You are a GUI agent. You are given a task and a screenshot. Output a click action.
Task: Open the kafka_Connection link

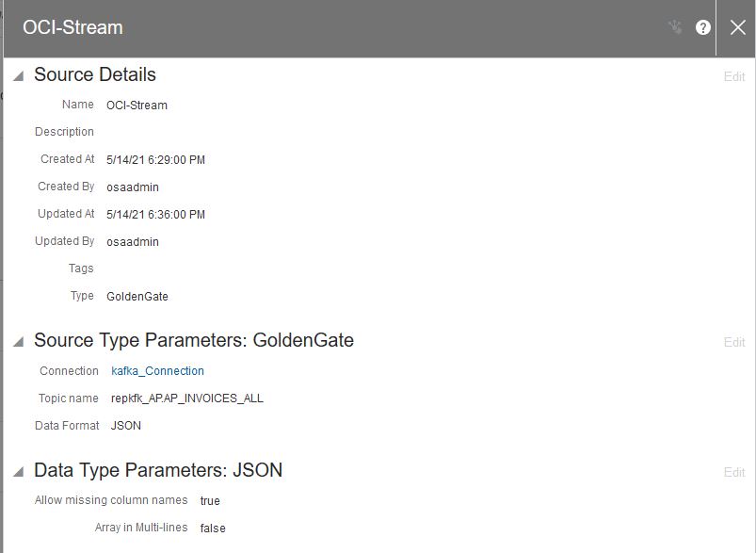(157, 371)
